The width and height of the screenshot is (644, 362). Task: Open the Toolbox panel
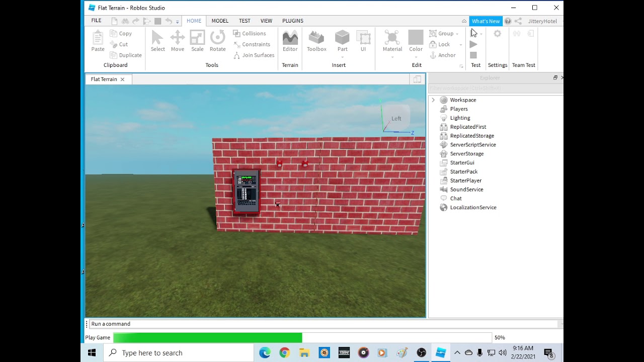coord(316,41)
